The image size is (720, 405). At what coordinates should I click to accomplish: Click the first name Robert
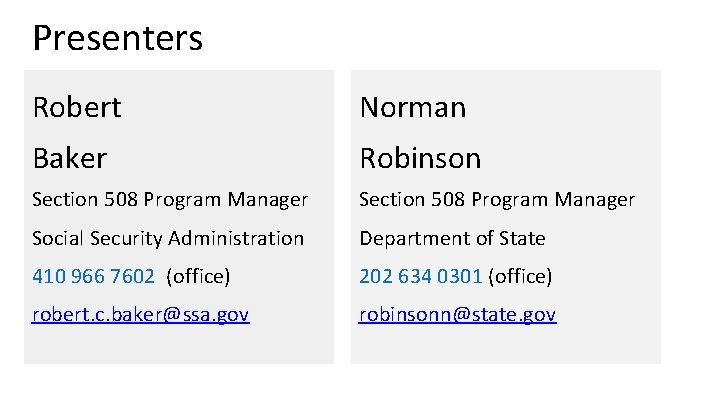tap(76, 107)
